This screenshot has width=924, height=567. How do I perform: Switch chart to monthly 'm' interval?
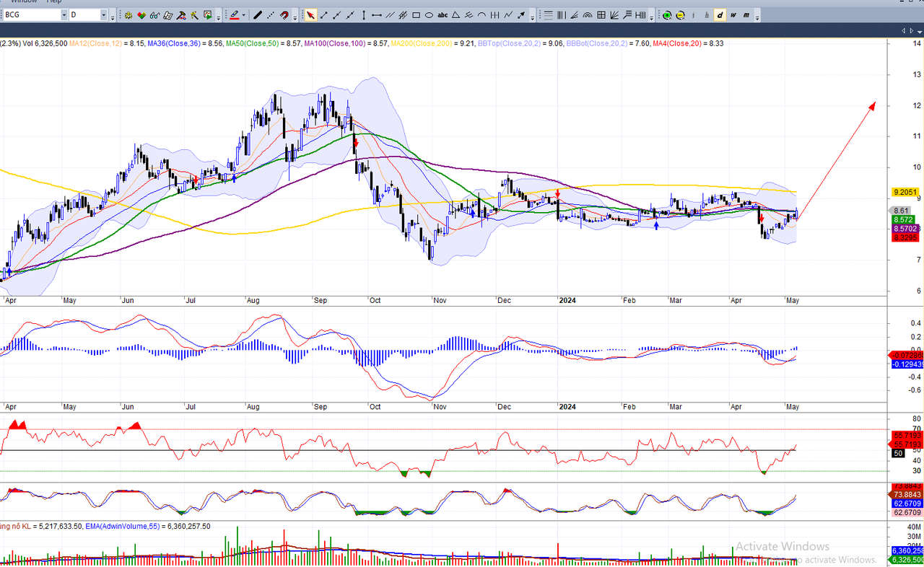[x=746, y=15]
